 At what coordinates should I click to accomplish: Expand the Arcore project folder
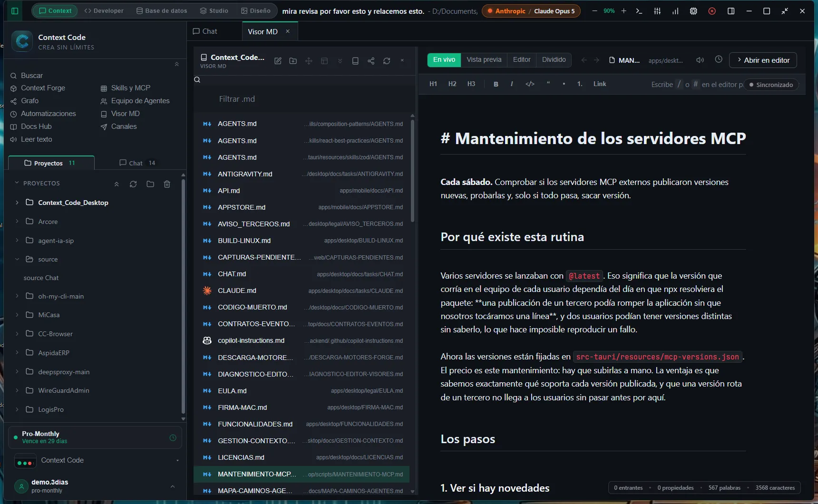click(x=17, y=221)
